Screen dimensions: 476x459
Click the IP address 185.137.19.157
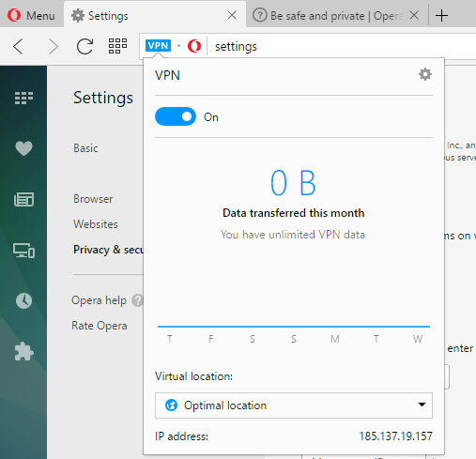395,436
